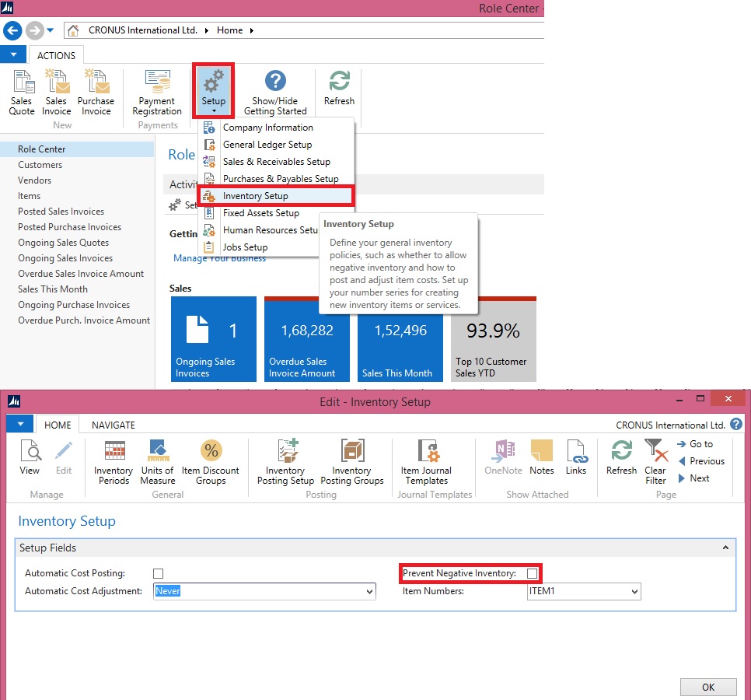Image resolution: width=751 pixels, height=700 pixels.
Task: Tick the Prevent Negative Inventory checkbox
Action: 533,573
